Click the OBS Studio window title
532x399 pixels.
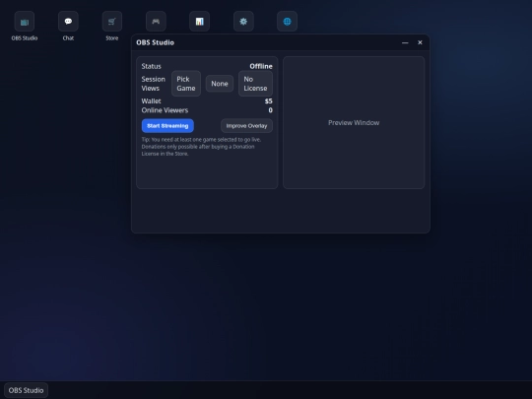tap(155, 42)
